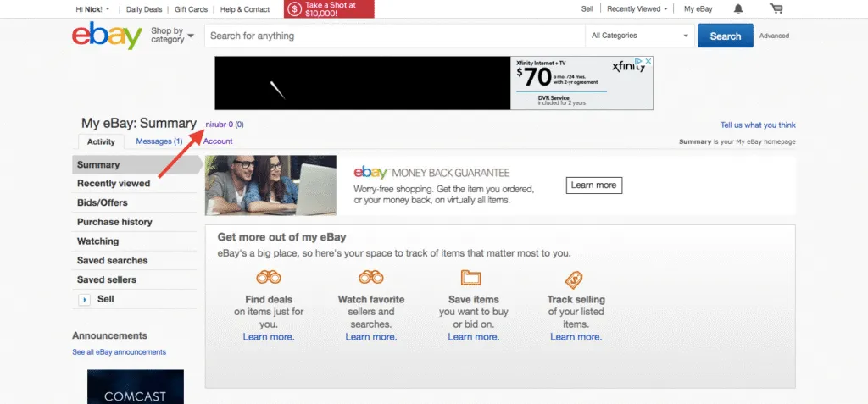
Task: Click the Save items folder icon
Action: [470, 277]
